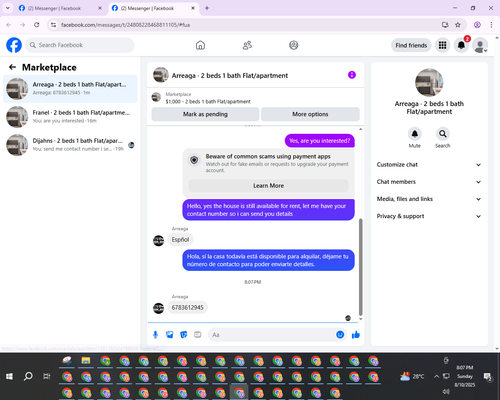Open Windows Start menu
The width and height of the screenshot is (500, 400).
tap(9, 376)
